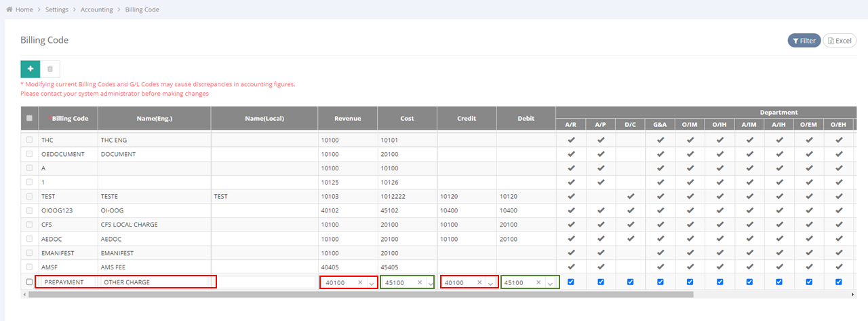
Task: Toggle the select-all checkbox in table header
Action: (29, 118)
